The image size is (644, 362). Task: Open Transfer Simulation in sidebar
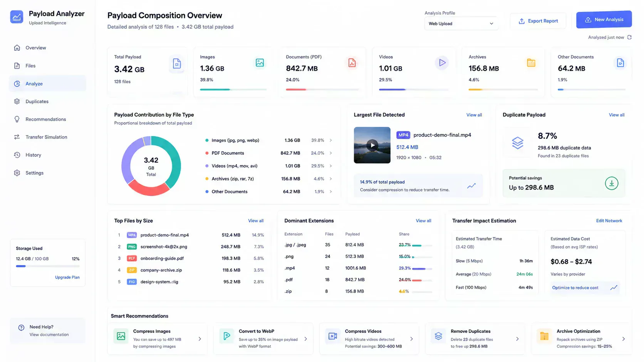[x=47, y=137]
